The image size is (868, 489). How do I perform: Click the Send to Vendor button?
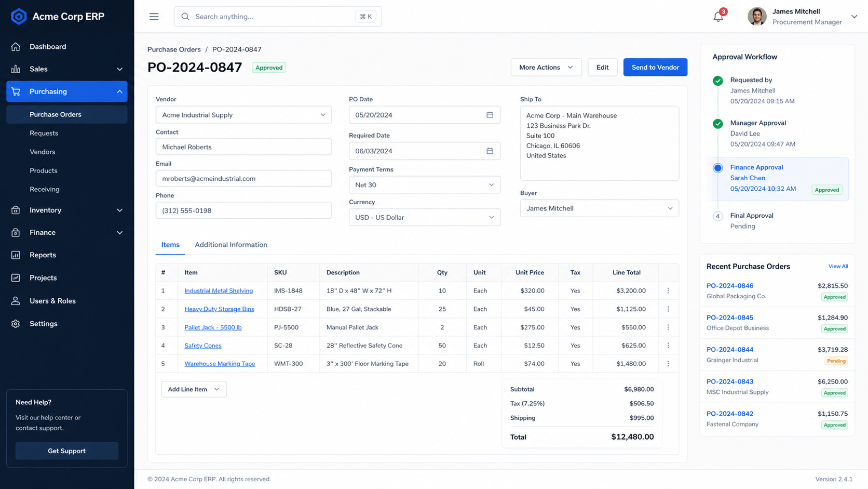coord(655,67)
